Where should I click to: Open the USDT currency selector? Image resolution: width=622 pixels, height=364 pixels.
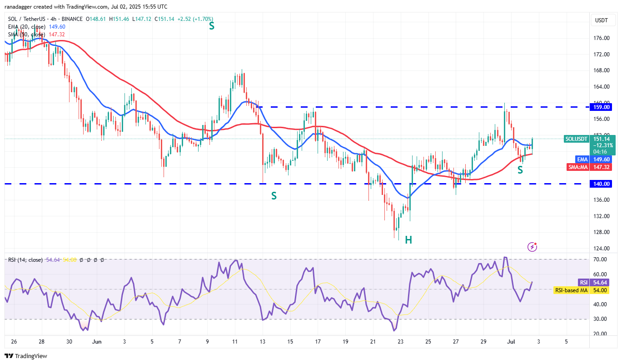coord(601,20)
